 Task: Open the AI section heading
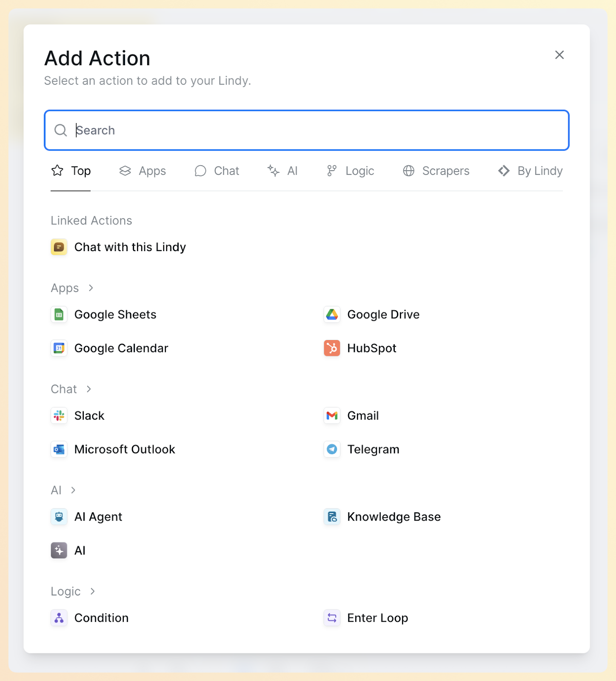click(x=56, y=490)
